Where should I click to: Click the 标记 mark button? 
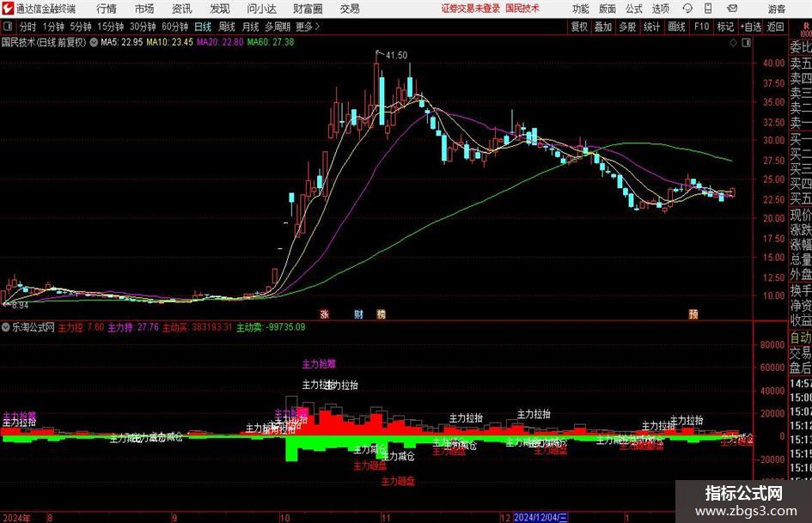[725, 27]
